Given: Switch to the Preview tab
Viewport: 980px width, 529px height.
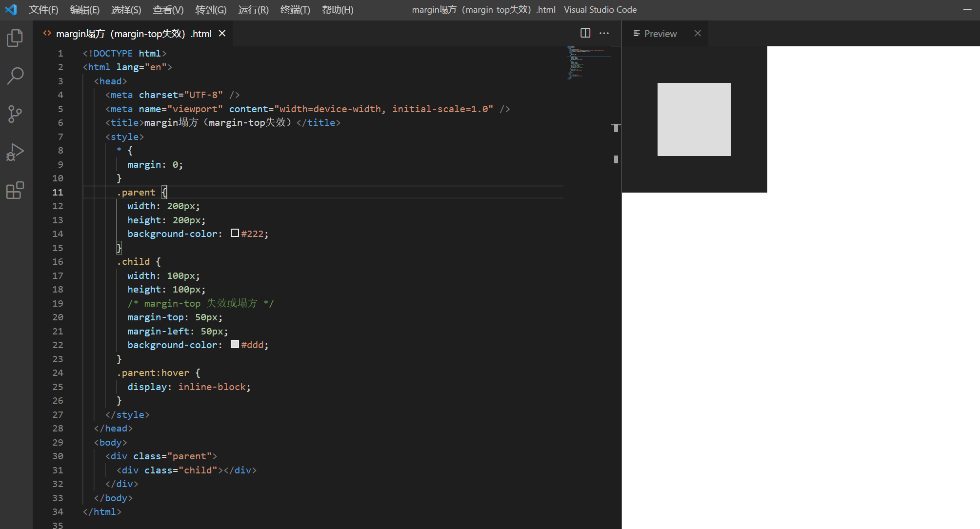Looking at the screenshot, I should point(660,34).
